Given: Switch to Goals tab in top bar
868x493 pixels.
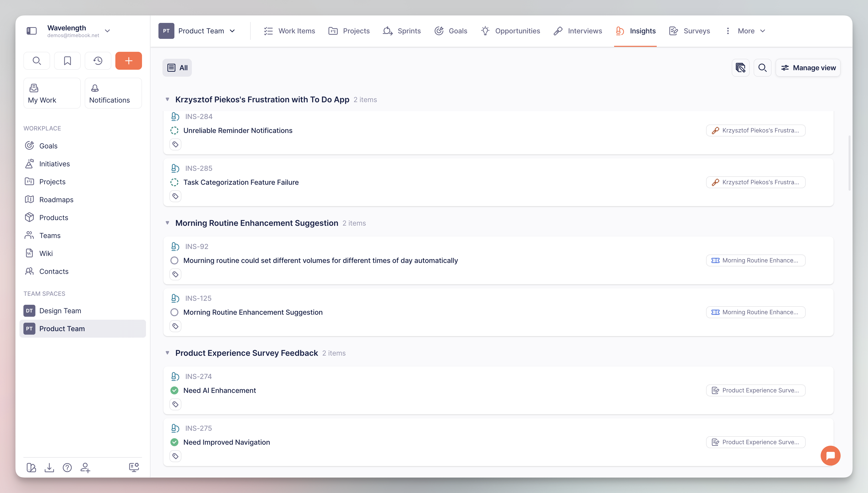Looking at the screenshot, I should 451,31.
